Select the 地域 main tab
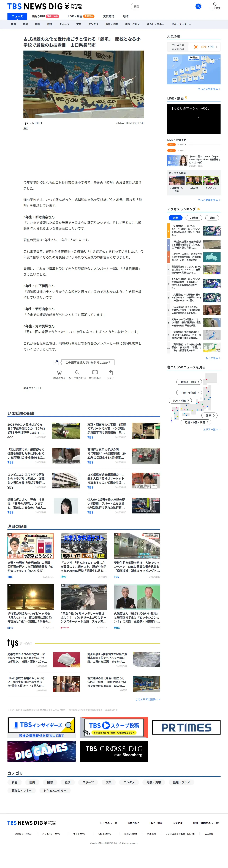Image resolution: width=228 pixels, height=868 pixels. click(x=126, y=16)
